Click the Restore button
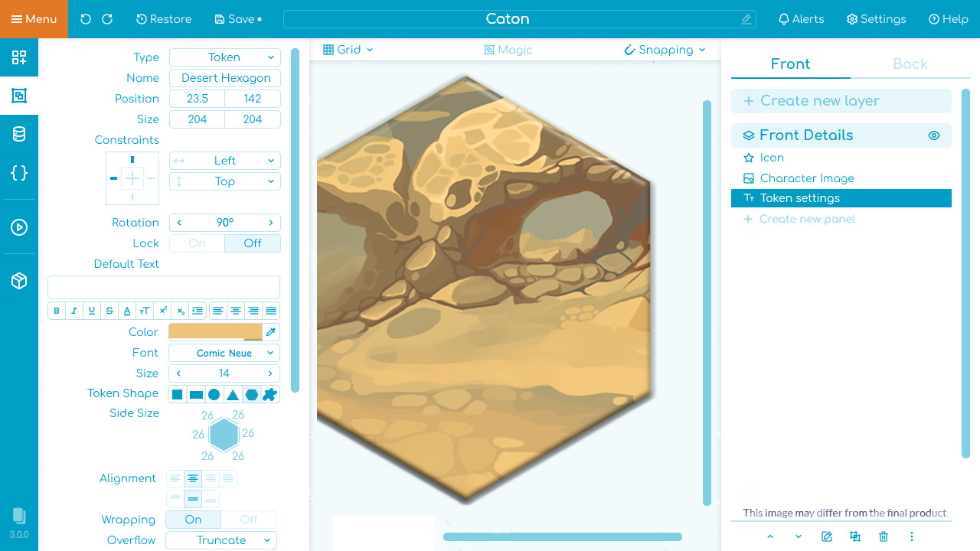 (x=164, y=19)
